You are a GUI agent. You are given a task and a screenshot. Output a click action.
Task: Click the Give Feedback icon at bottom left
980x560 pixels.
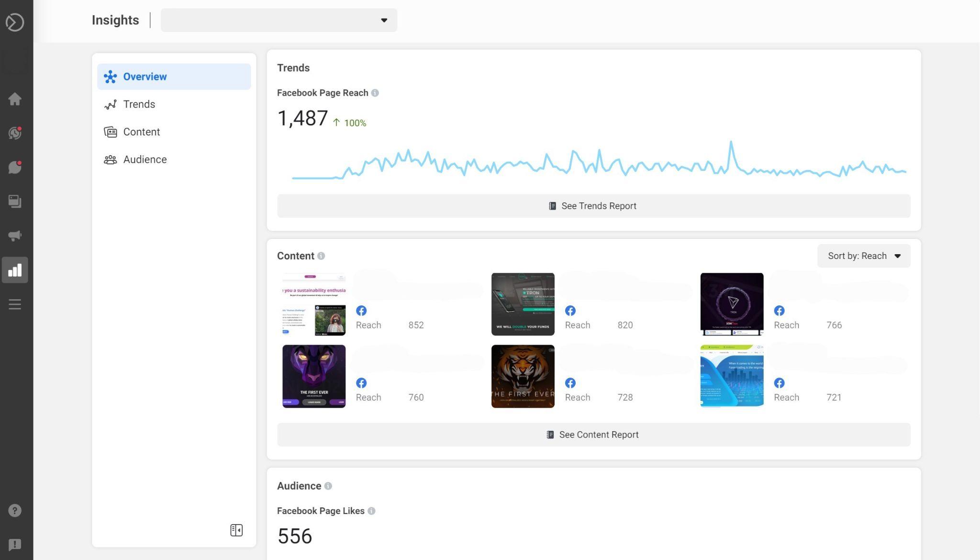[x=15, y=544]
